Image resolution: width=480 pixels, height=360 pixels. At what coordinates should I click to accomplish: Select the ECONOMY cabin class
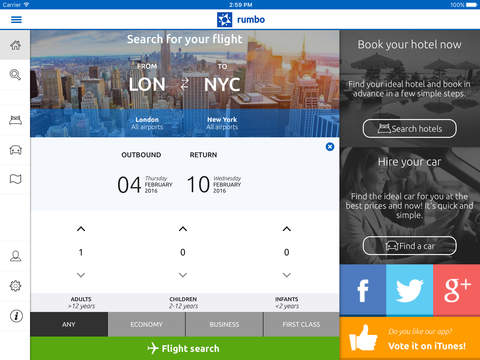147,324
